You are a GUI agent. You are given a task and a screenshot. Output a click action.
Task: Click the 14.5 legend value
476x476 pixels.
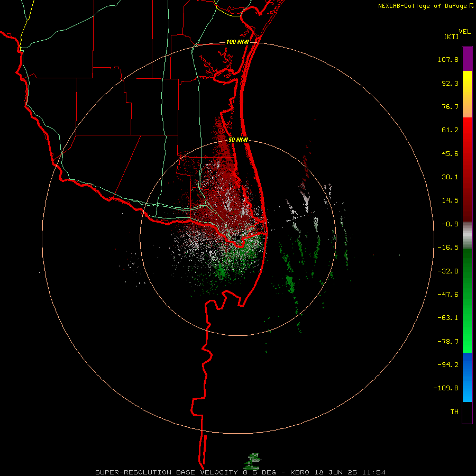click(x=450, y=200)
